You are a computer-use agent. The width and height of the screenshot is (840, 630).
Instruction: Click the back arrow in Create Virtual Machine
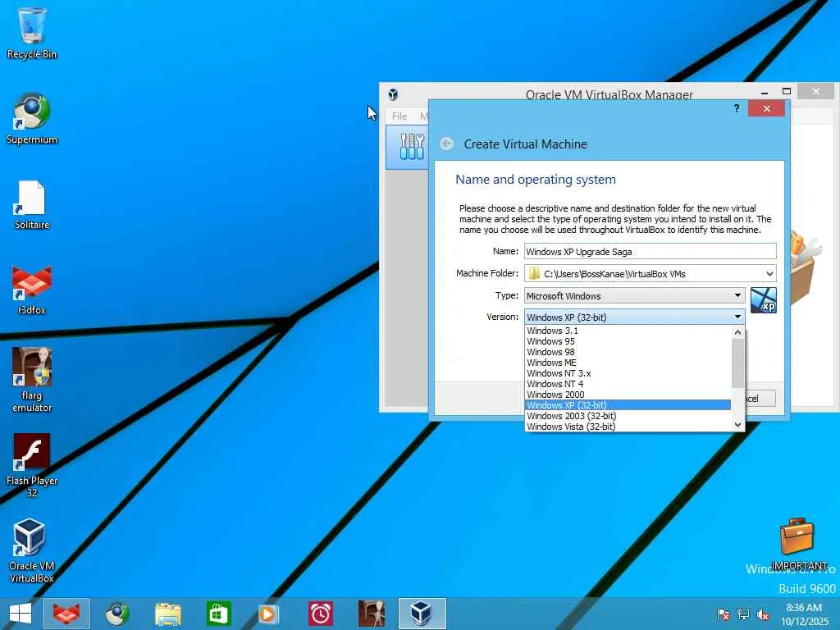click(447, 144)
